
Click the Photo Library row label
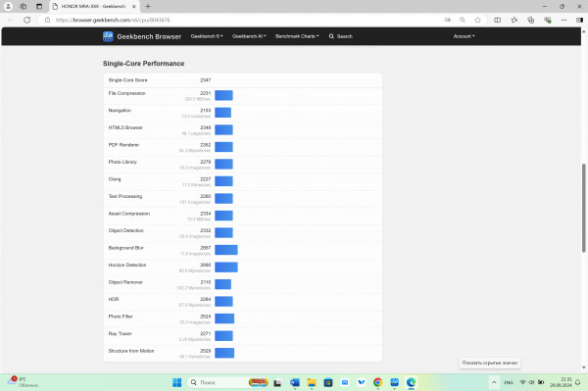[122, 162]
